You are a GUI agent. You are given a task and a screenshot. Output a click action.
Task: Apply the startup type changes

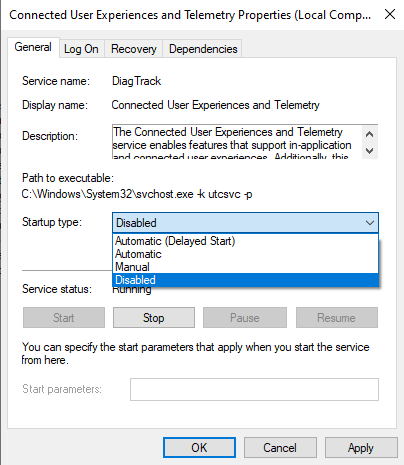click(x=361, y=448)
